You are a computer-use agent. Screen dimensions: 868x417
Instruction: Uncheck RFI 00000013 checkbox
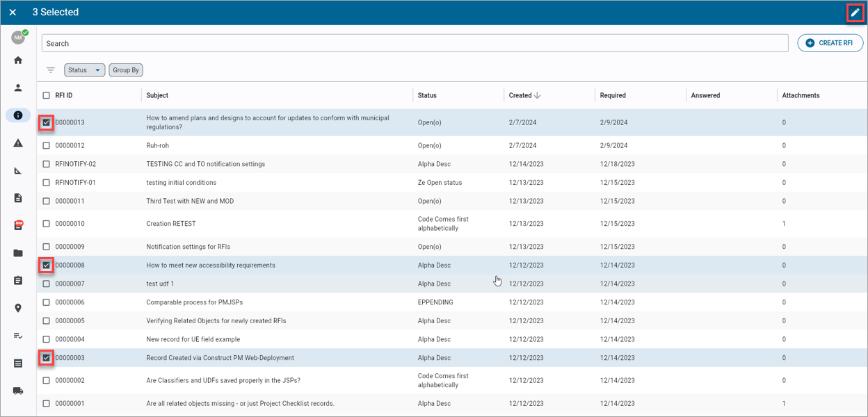(47, 123)
